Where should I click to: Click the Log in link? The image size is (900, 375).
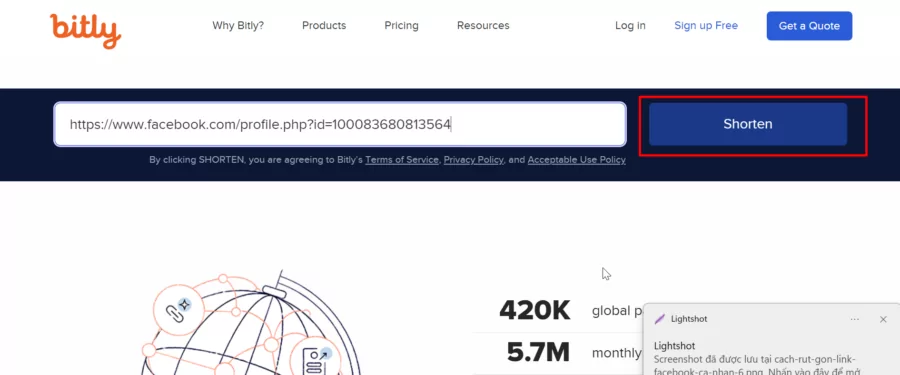630,26
